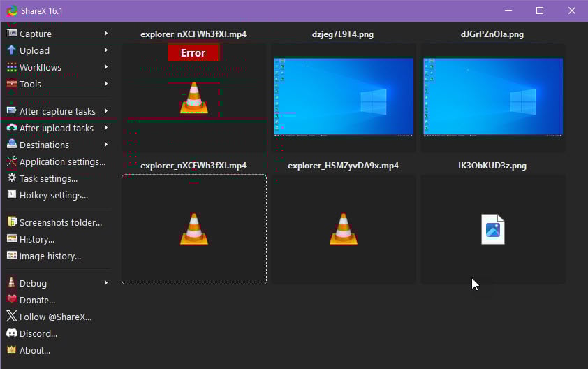The width and height of the screenshot is (588, 369).
Task: Click the Image history icon
Action: point(12,255)
